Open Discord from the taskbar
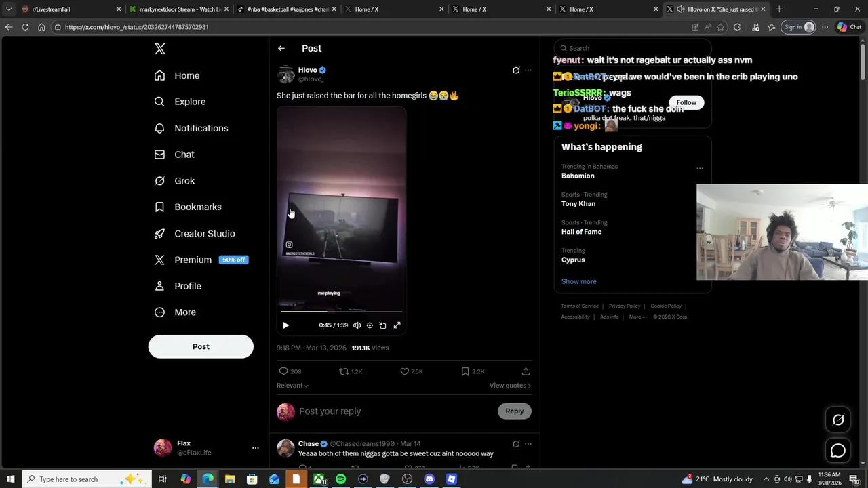868x488 pixels. tap(429, 479)
